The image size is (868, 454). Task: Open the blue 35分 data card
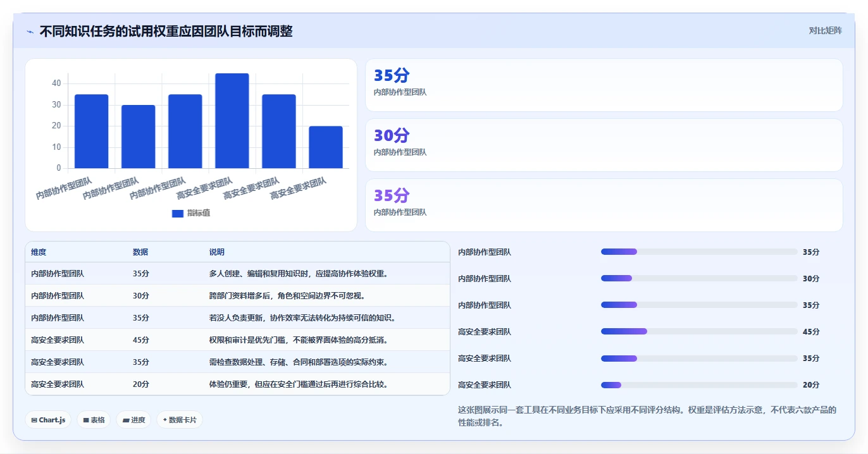pos(604,85)
